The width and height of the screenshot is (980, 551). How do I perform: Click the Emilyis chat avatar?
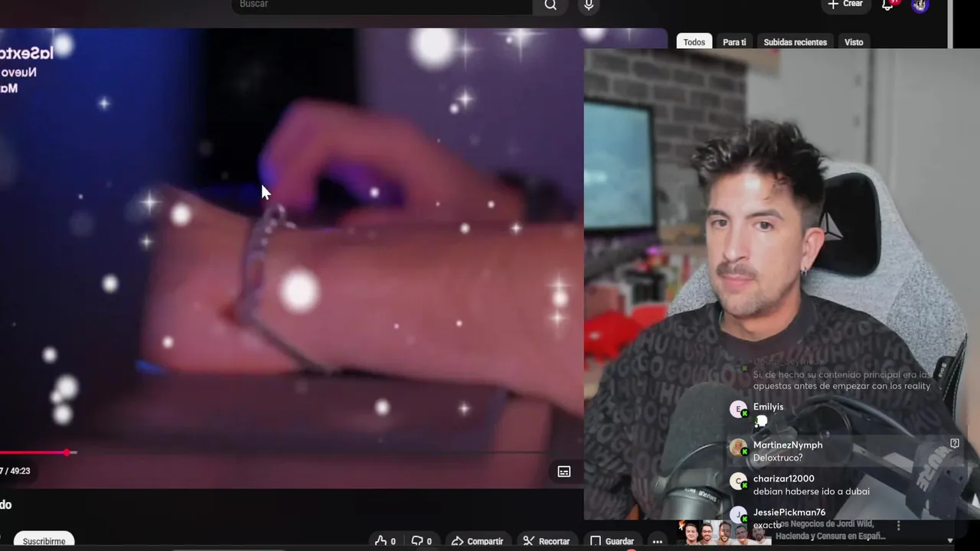738,409
